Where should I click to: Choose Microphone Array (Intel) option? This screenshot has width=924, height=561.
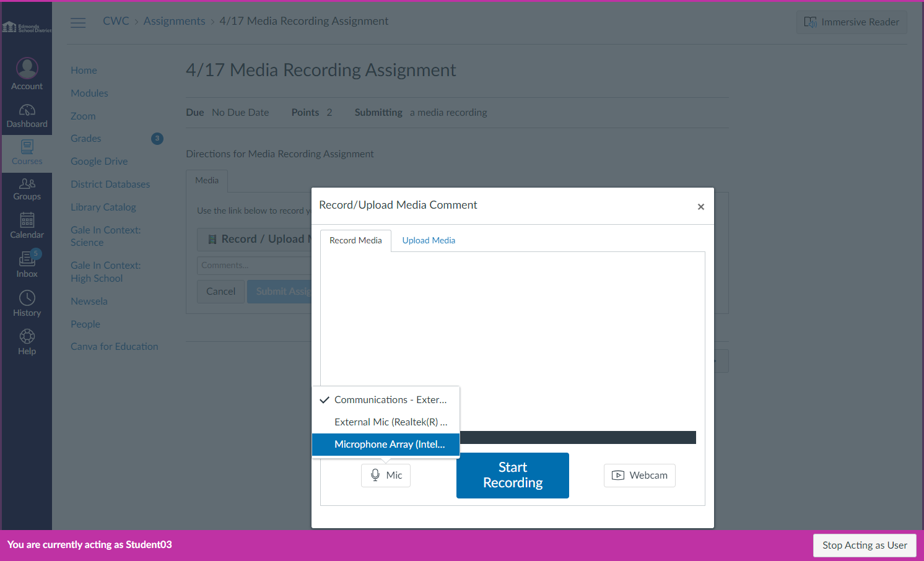point(386,445)
